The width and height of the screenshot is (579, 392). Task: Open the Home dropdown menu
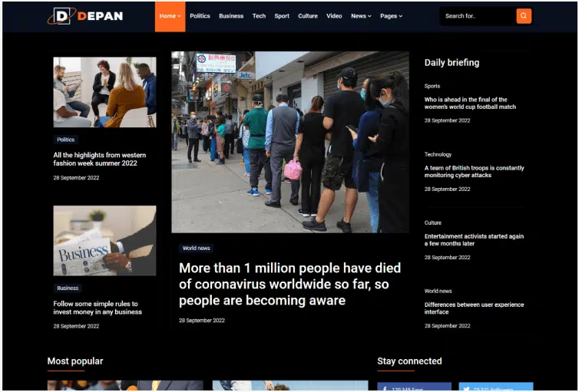(x=170, y=16)
